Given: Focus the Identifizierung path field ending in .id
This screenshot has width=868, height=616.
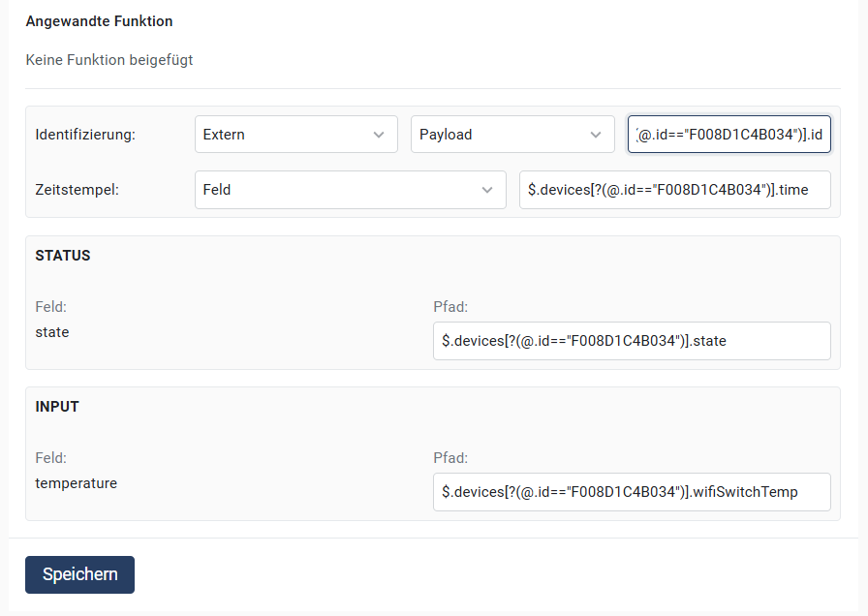Looking at the screenshot, I should [728, 135].
